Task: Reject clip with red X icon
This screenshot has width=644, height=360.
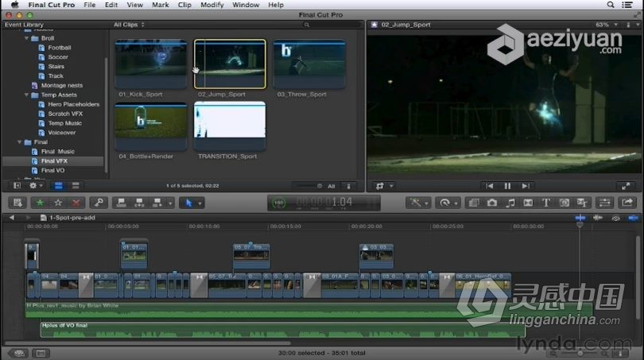Action: [76, 203]
